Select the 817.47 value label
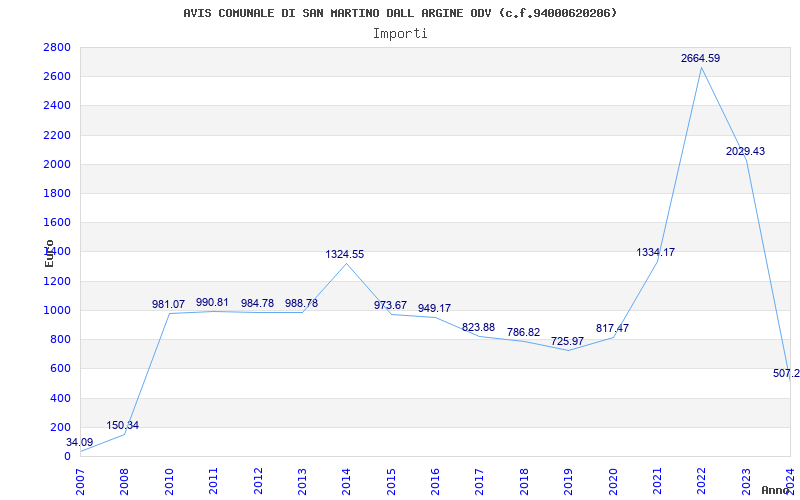This screenshot has height=500, width=800. pos(612,328)
